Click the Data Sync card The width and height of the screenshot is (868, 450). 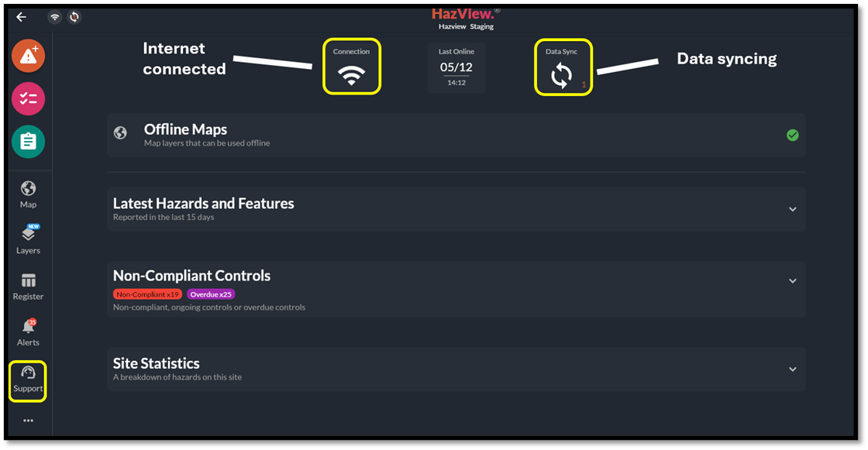click(x=563, y=68)
